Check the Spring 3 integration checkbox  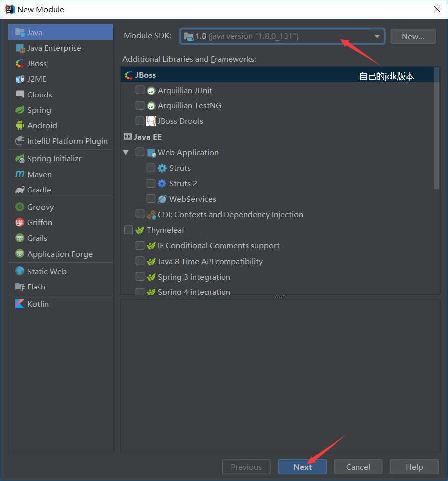[x=140, y=277]
